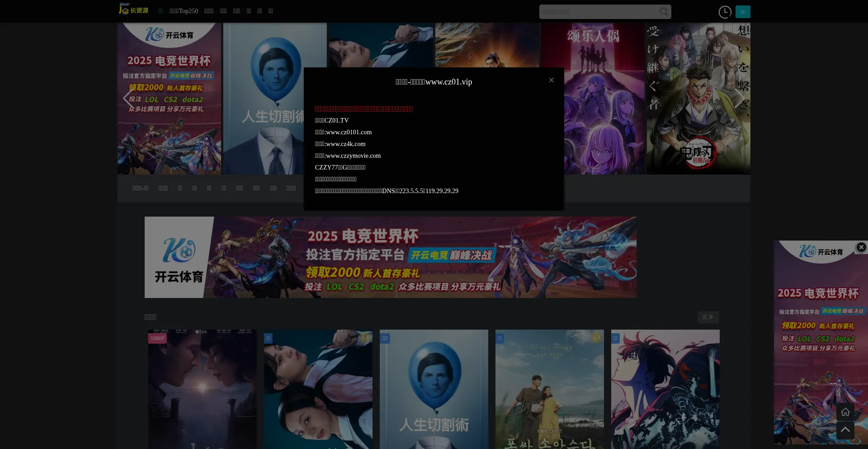Close the domain notice popup with the X
The height and width of the screenshot is (449, 868).
pyautogui.click(x=551, y=80)
